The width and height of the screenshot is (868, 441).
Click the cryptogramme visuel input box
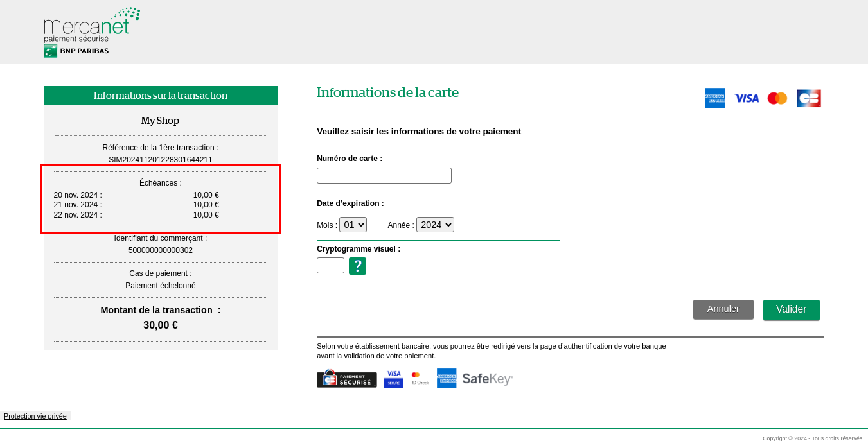pyautogui.click(x=330, y=265)
